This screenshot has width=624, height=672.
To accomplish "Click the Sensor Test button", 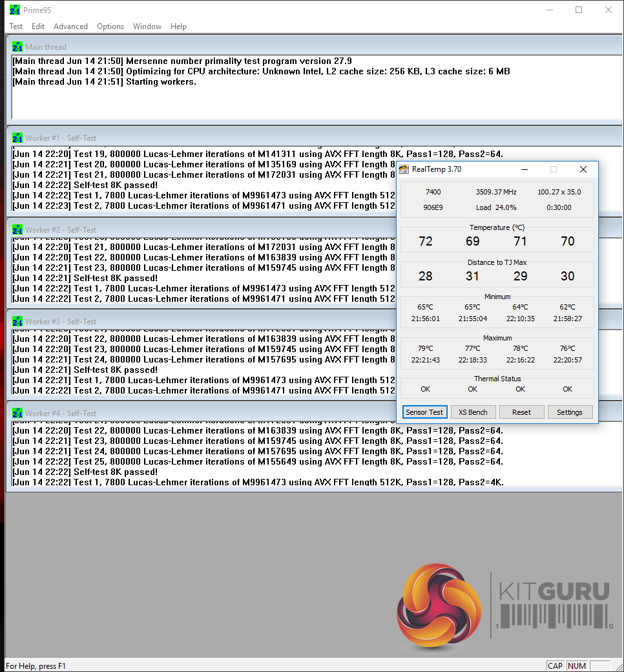I will [424, 412].
